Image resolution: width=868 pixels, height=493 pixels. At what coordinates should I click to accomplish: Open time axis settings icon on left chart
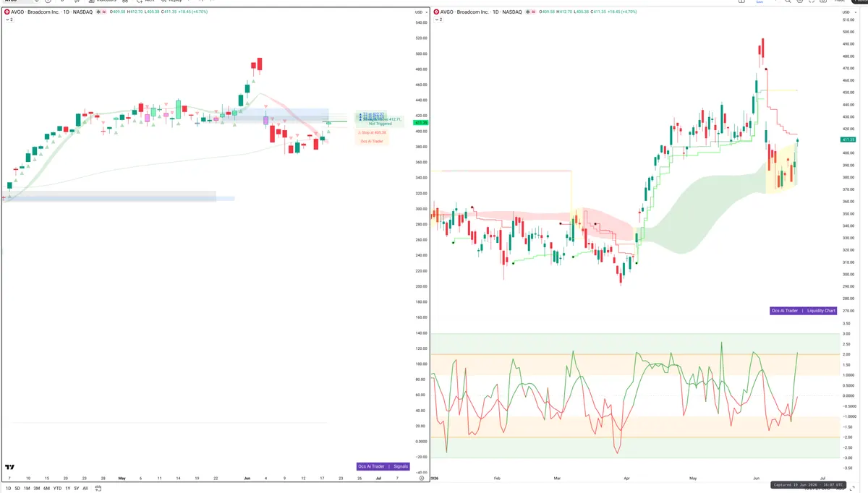point(422,478)
